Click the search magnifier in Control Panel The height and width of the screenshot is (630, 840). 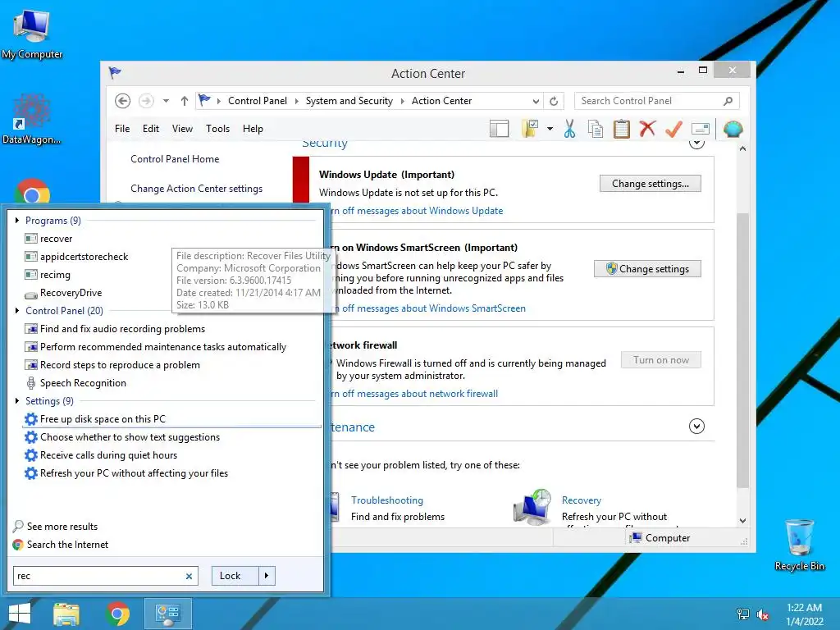tap(728, 101)
